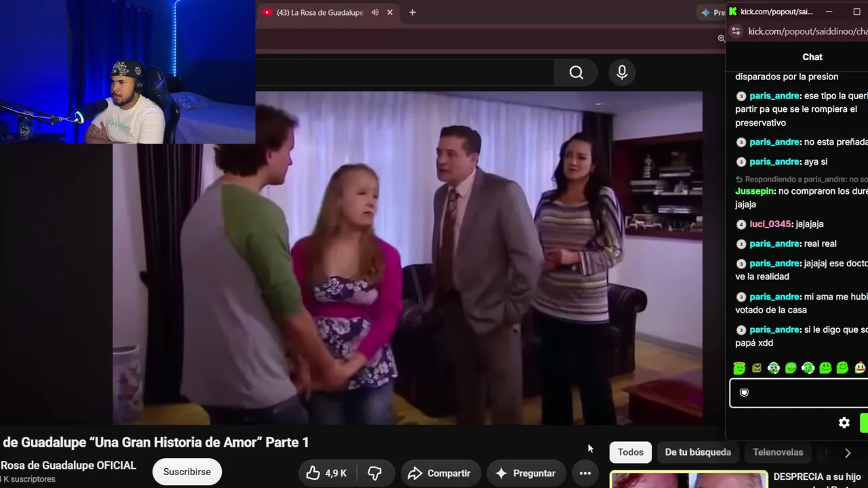Start voice search with the microphone icon

point(622,73)
